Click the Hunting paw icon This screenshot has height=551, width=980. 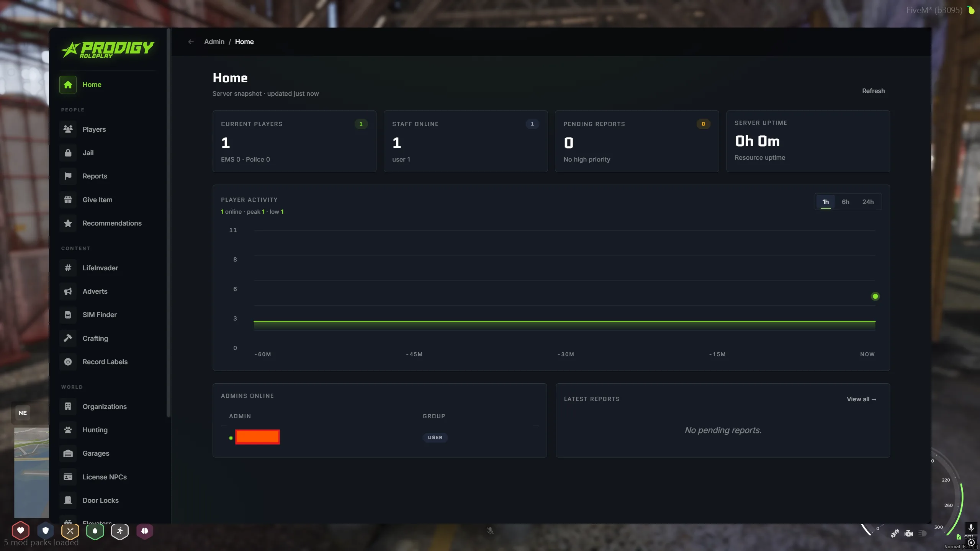pos(68,430)
